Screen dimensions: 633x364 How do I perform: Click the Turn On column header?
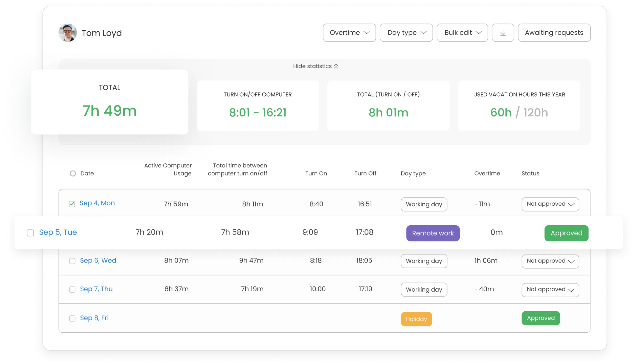(x=316, y=173)
